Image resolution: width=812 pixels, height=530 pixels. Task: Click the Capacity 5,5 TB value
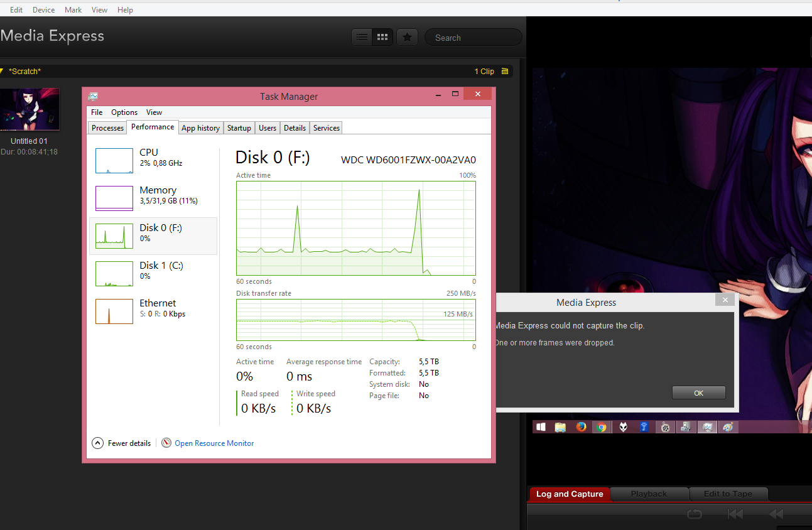click(429, 362)
